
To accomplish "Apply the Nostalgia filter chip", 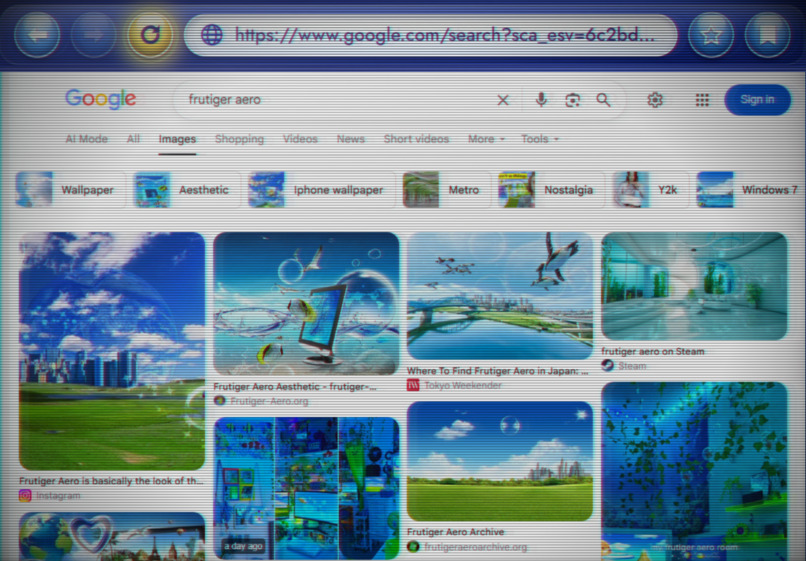I will tap(551, 190).
